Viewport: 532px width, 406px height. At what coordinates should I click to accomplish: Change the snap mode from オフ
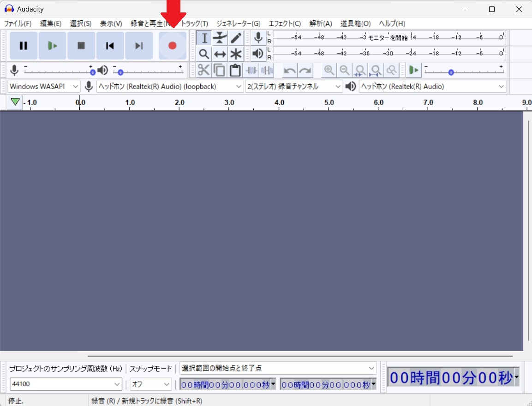click(150, 384)
